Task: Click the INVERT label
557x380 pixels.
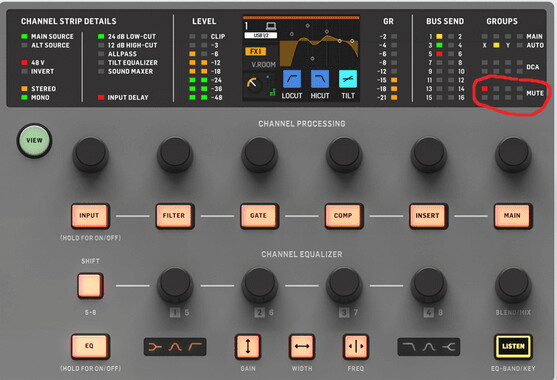Action: pos(42,71)
